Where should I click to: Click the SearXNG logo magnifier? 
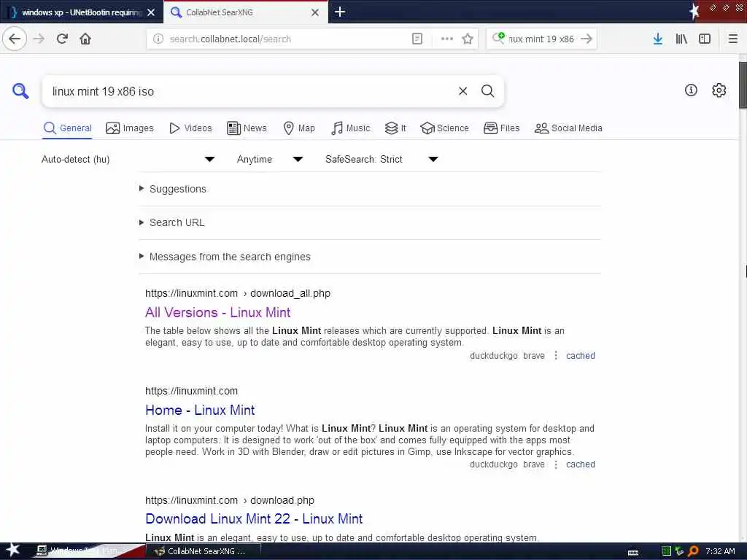point(20,90)
